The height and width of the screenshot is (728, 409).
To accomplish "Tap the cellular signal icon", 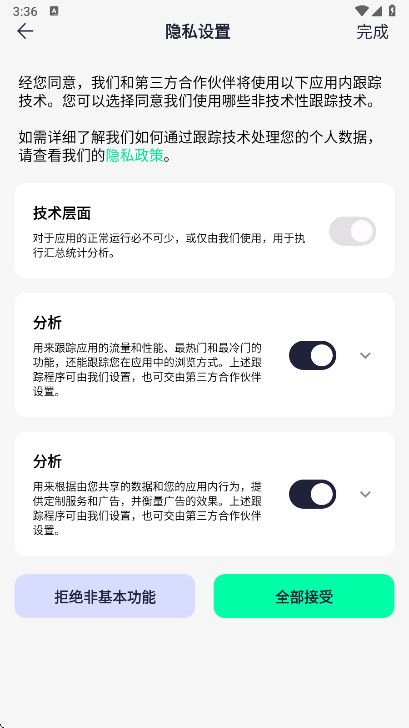I will click(x=377, y=10).
